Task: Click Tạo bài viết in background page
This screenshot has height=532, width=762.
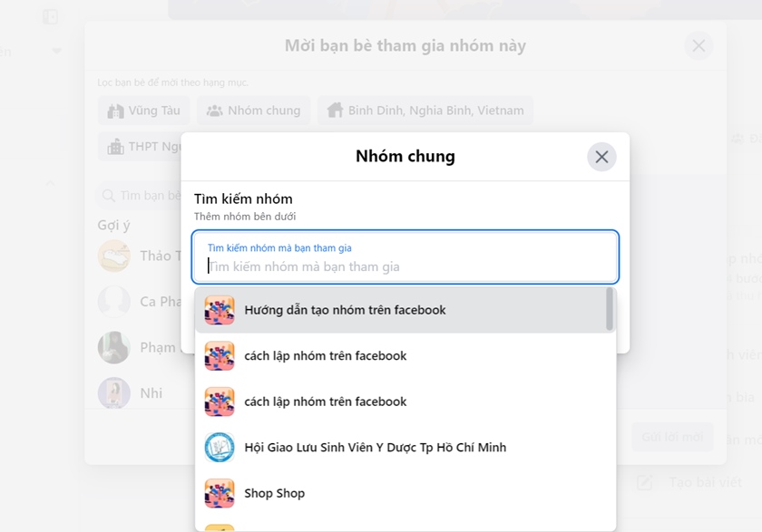Action: (689, 482)
